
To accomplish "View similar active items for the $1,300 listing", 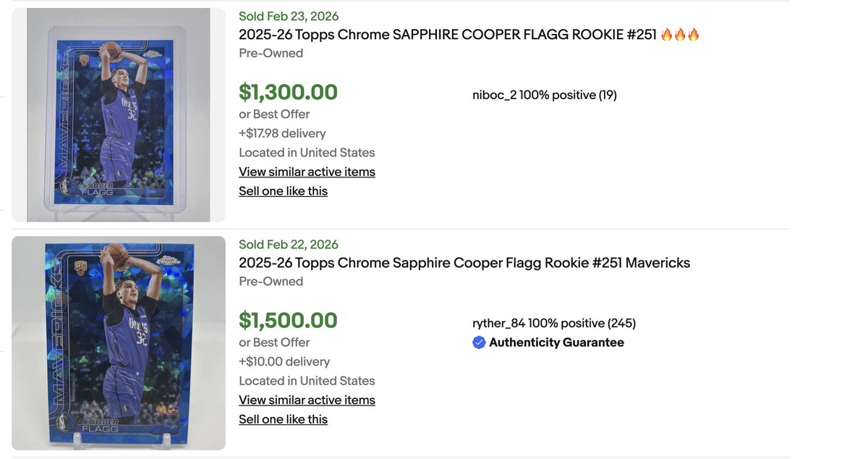I will 307,172.
